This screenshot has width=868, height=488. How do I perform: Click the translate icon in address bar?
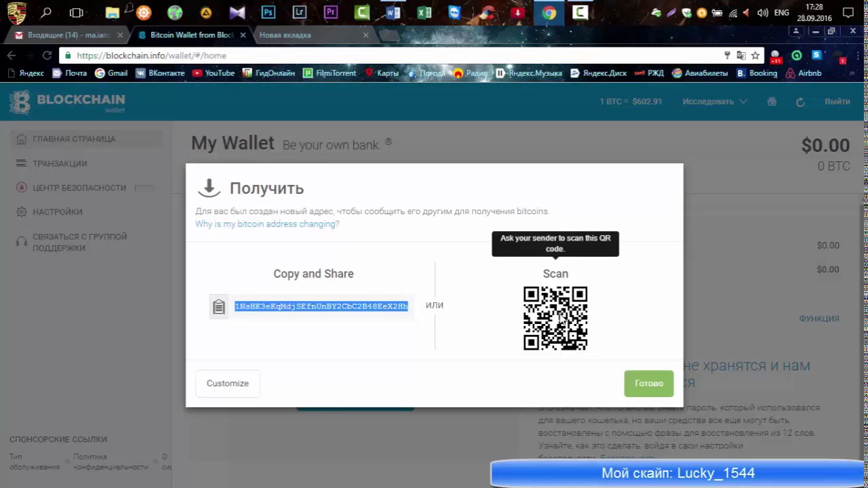741,56
